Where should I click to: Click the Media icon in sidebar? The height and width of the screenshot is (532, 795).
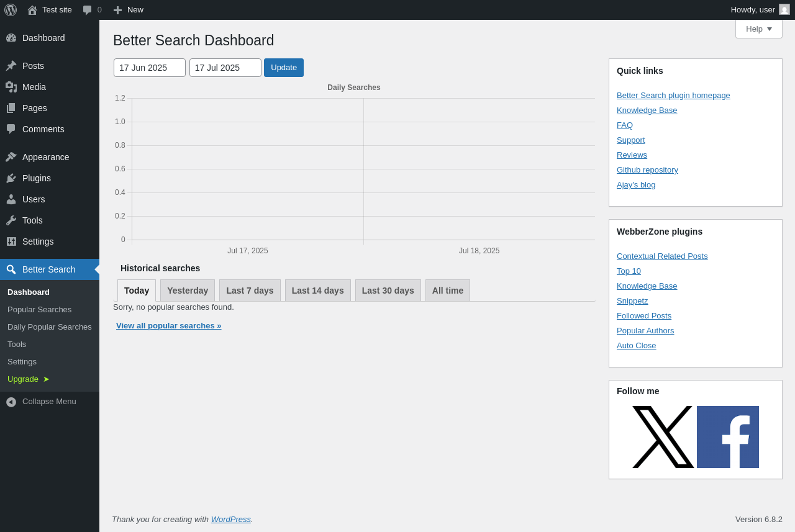point(11,87)
